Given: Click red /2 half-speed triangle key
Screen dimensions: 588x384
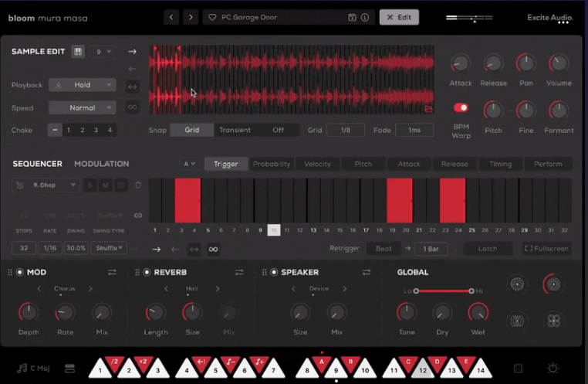Looking at the screenshot, I should click(114, 363).
